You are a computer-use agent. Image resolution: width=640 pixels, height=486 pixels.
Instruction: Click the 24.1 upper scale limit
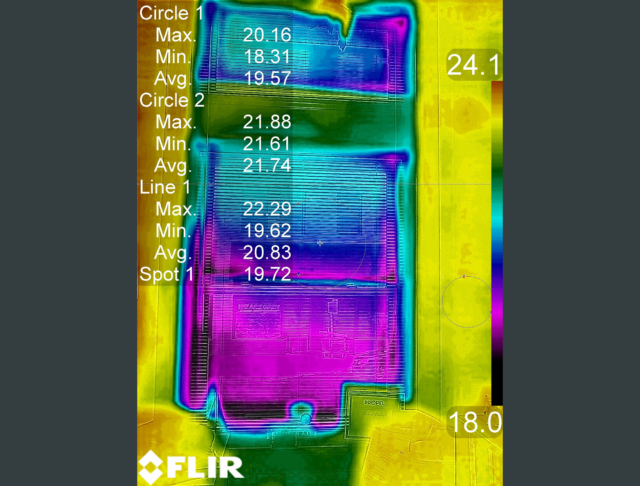click(473, 65)
